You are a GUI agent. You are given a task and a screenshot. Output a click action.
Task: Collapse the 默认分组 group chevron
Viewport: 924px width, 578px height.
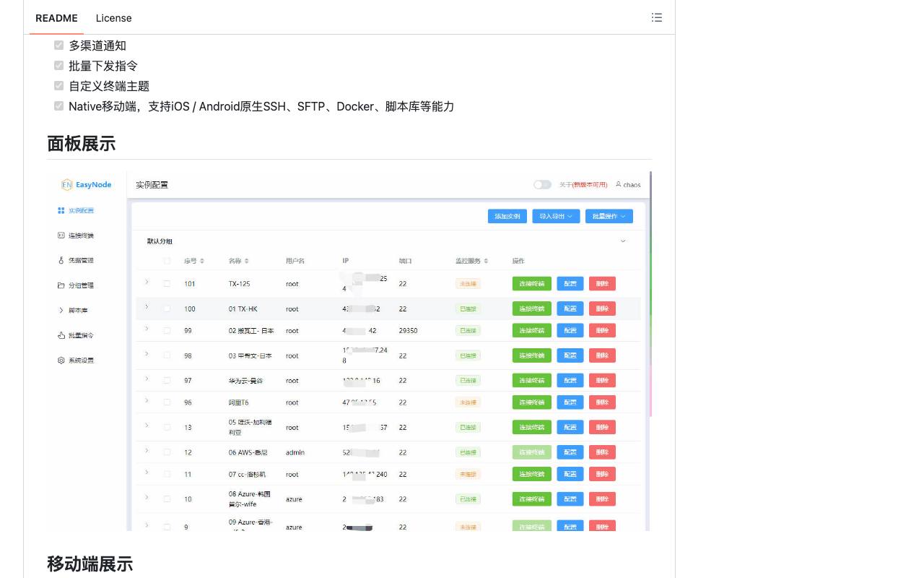[623, 241]
